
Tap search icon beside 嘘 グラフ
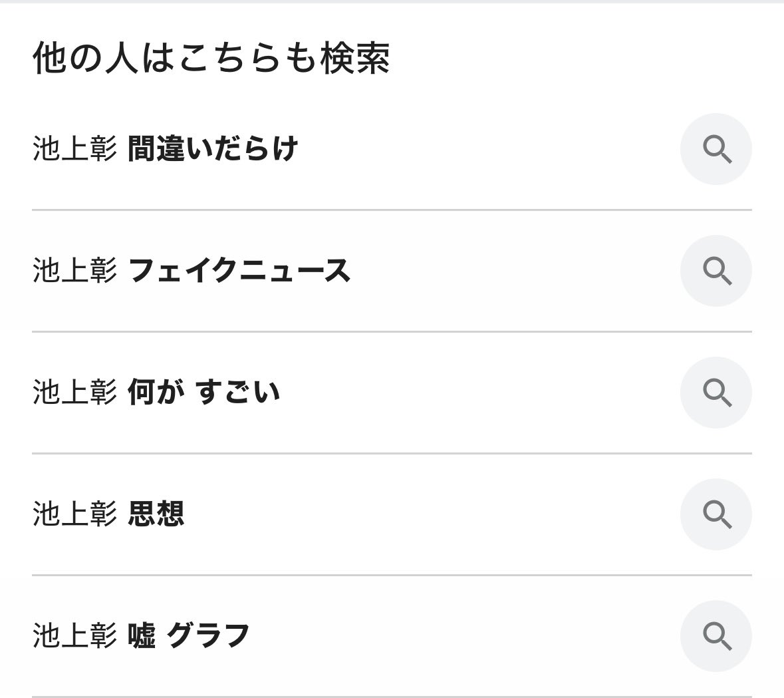[716, 636]
